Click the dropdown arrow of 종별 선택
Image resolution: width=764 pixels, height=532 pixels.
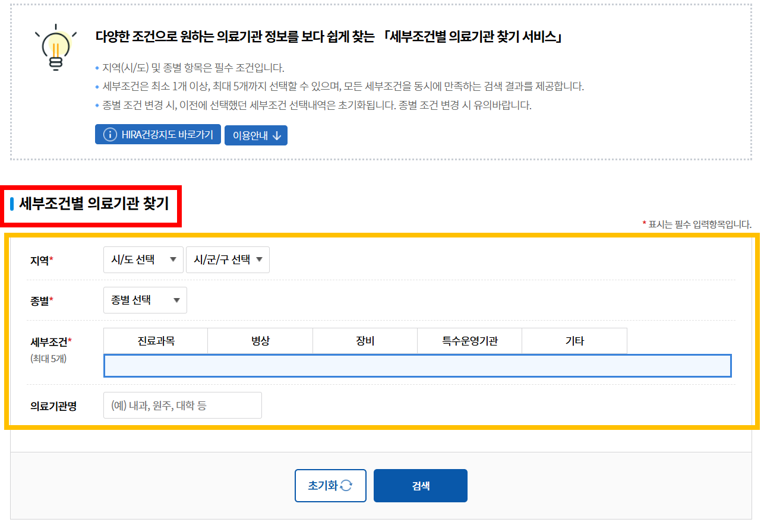tap(176, 300)
